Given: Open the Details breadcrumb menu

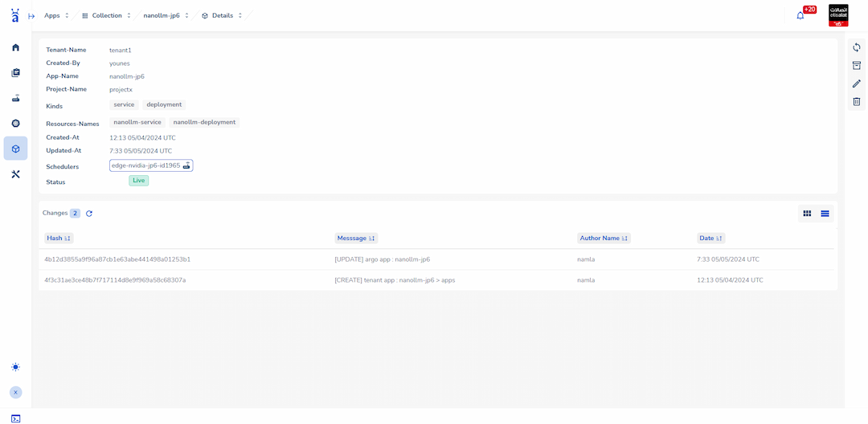Looking at the screenshot, I should [223, 15].
